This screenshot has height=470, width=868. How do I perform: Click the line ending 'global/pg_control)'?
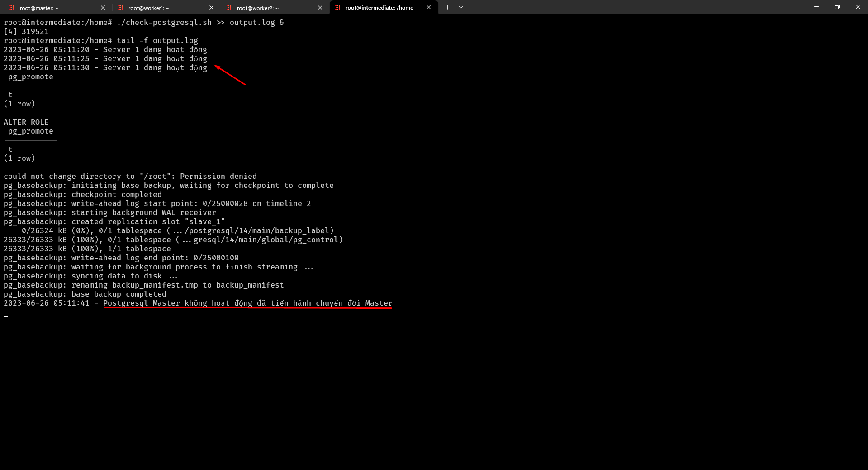[173, 240]
